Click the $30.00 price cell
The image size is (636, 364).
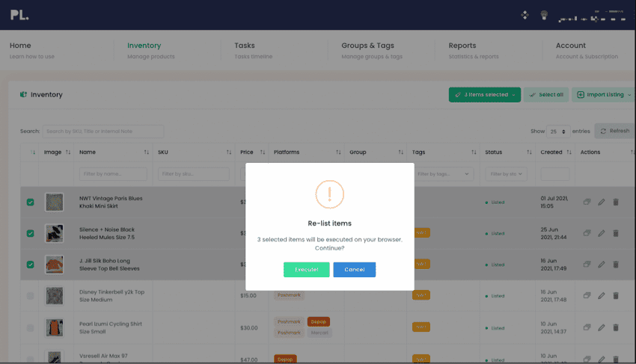tap(248, 328)
